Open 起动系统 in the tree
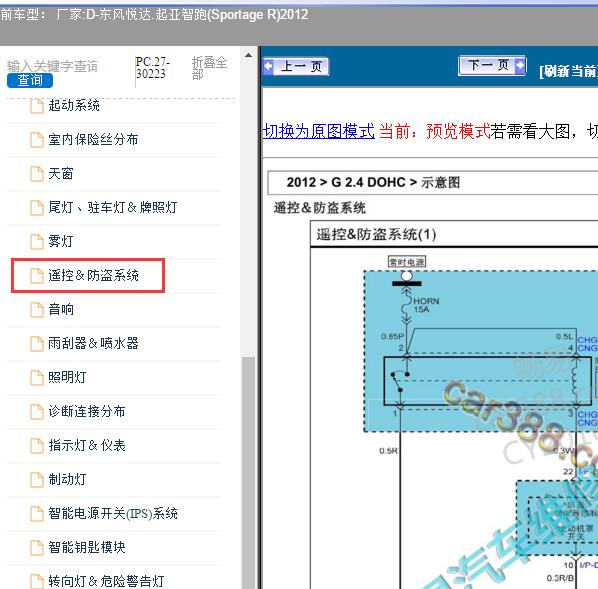The height and width of the screenshot is (589, 598). (74, 105)
